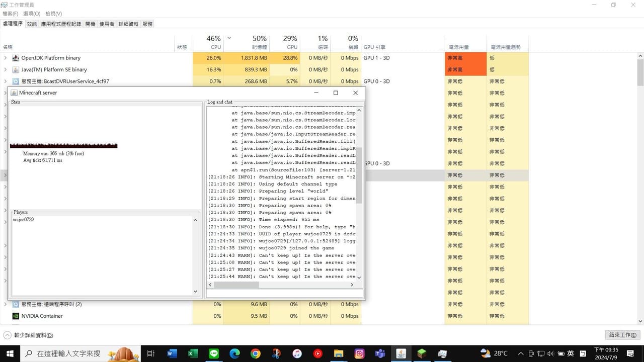Switch to the 服務 tab
Viewport: 644px width, 362px height.
point(147,24)
